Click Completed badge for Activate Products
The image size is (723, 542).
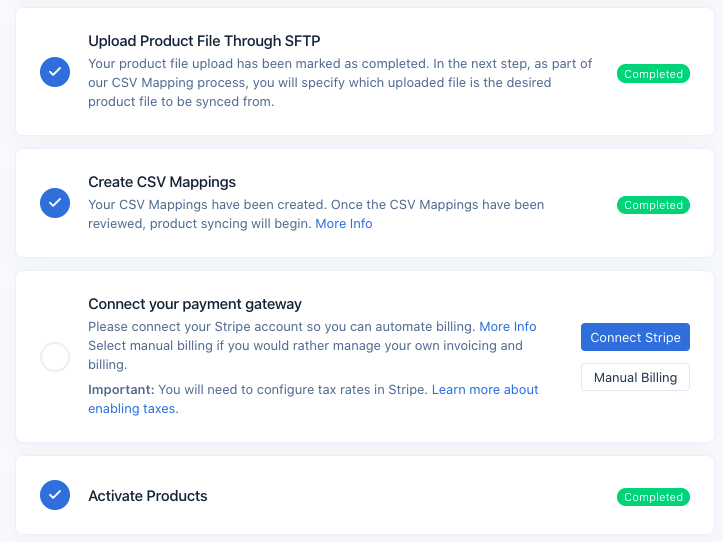coord(653,497)
